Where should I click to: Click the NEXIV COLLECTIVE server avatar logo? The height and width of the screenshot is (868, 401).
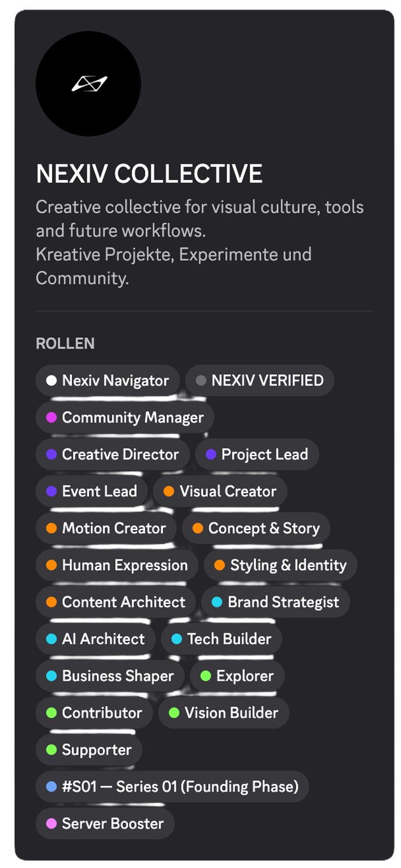(88, 83)
